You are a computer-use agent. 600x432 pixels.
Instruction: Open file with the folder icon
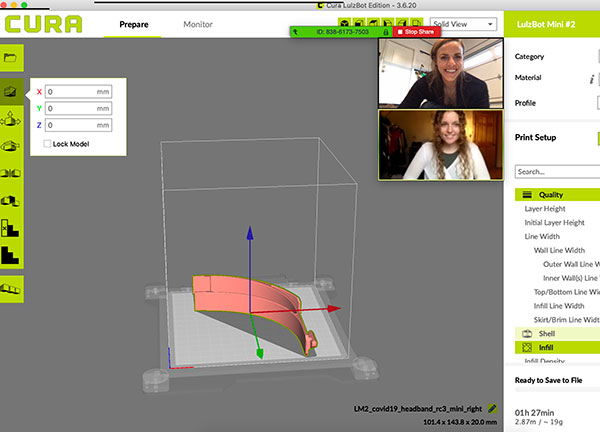click(x=10, y=58)
